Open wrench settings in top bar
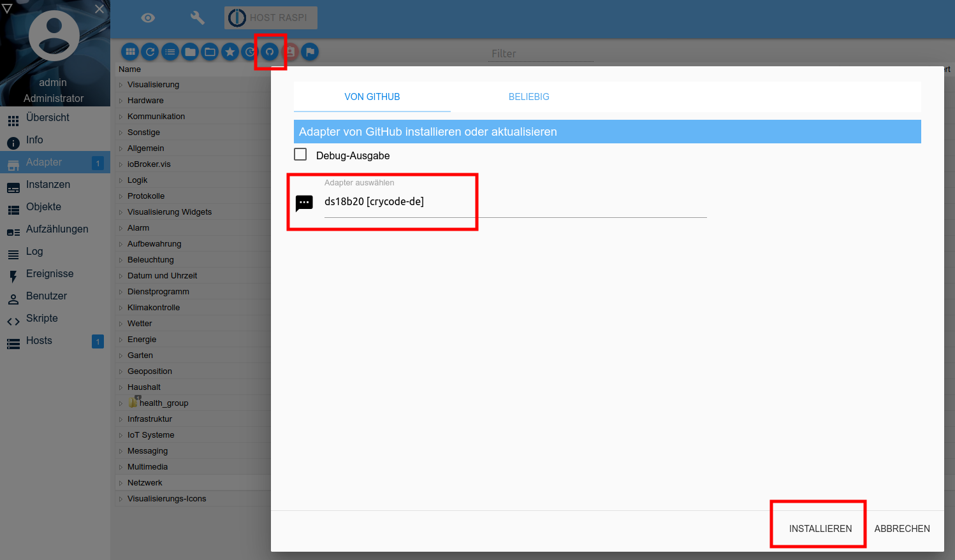This screenshot has height=560, width=955. [198, 18]
